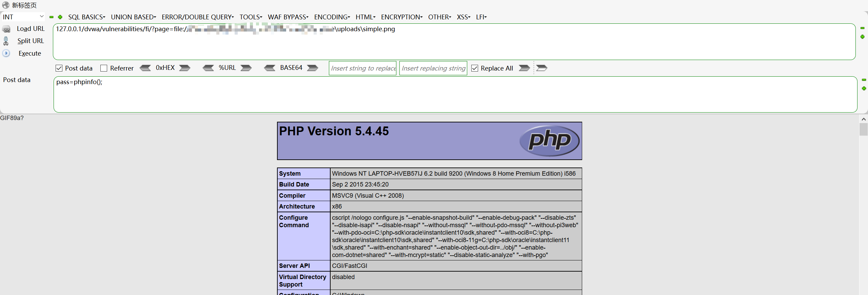Click the 'Insert string to replace' field
The height and width of the screenshot is (295, 868).
click(x=362, y=68)
